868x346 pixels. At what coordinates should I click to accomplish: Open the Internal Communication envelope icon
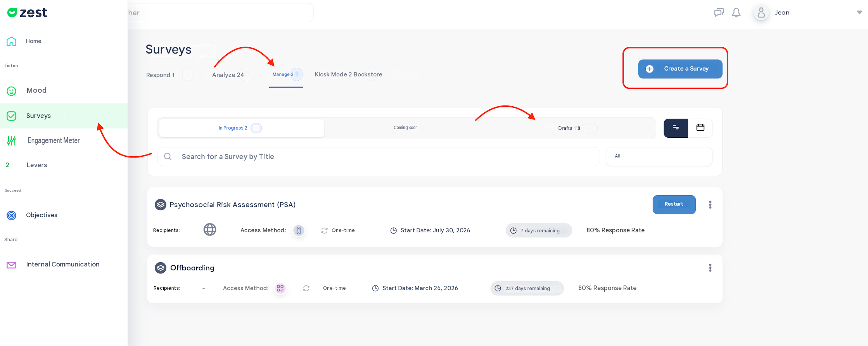12,265
